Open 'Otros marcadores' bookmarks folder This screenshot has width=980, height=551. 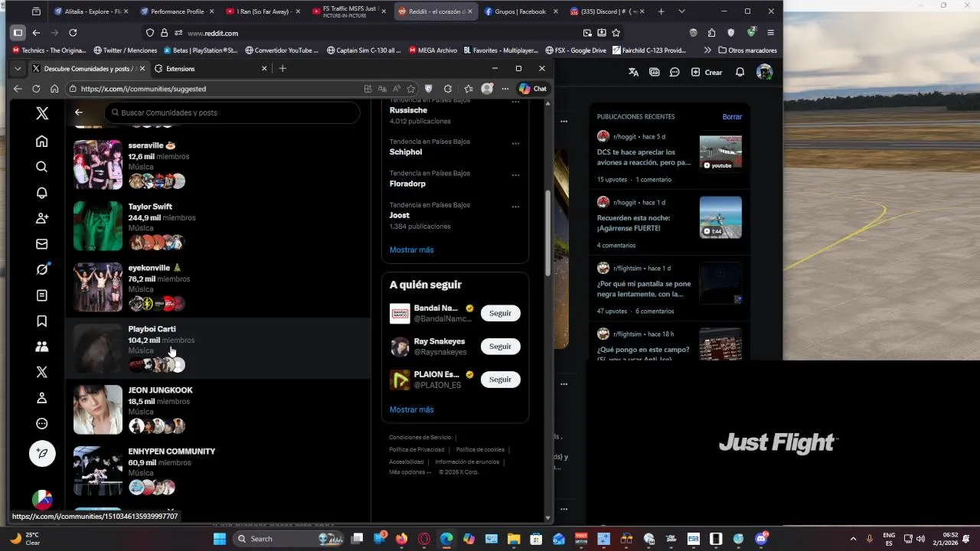click(747, 51)
